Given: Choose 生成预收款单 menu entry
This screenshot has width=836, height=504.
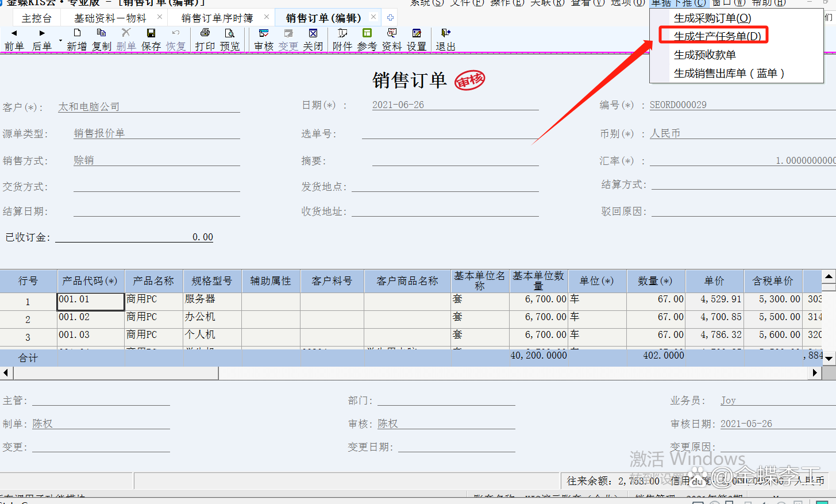Looking at the screenshot, I should pos(705,55).
